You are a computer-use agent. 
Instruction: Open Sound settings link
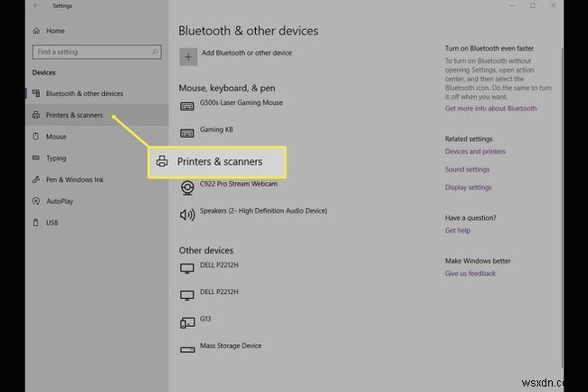[x=467, y=169]
